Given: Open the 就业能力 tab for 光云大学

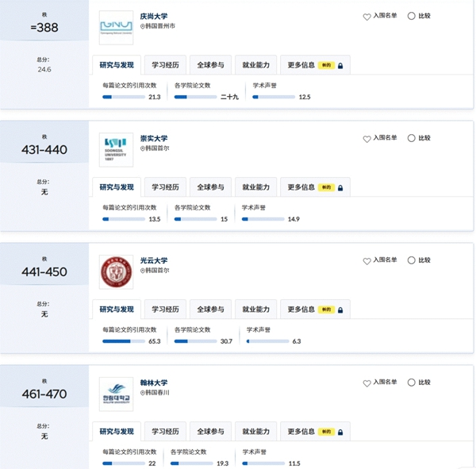Looking at the screenshot, I should coord(256,309).
